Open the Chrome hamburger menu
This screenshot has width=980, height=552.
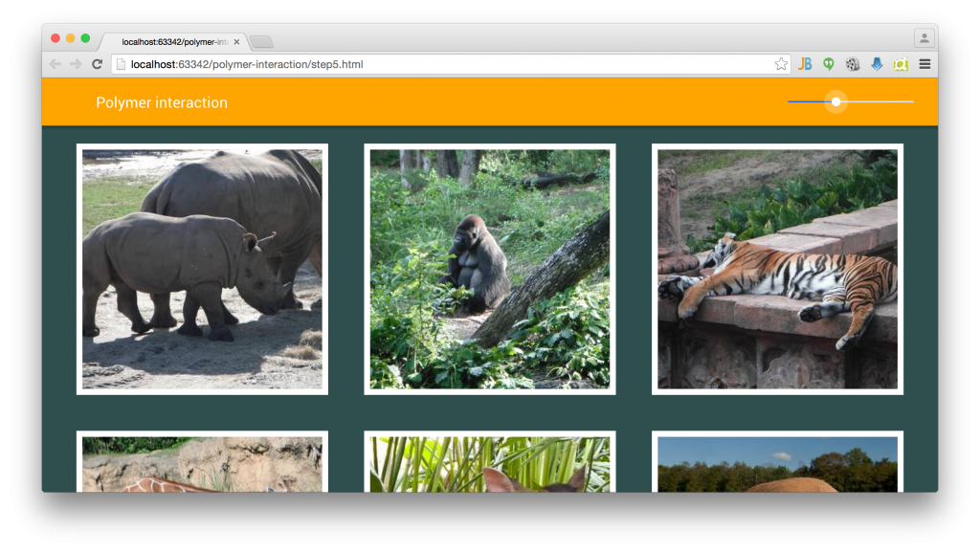[x=924, y=64]
